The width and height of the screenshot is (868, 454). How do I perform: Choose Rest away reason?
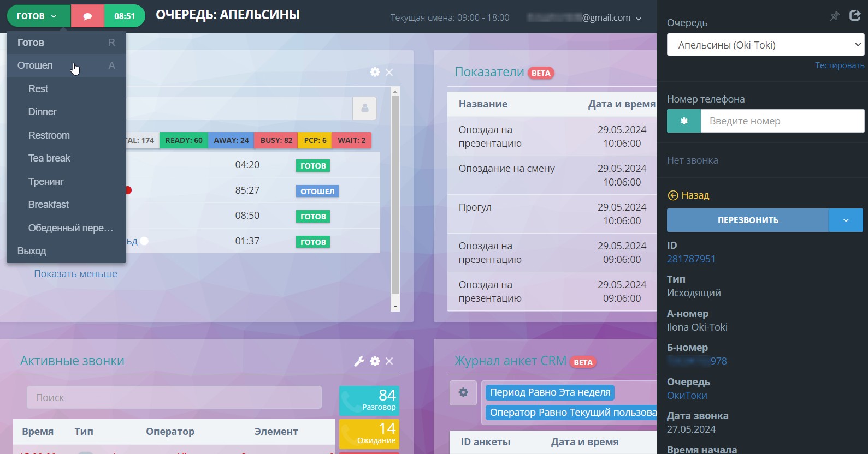tap(66, 89)
